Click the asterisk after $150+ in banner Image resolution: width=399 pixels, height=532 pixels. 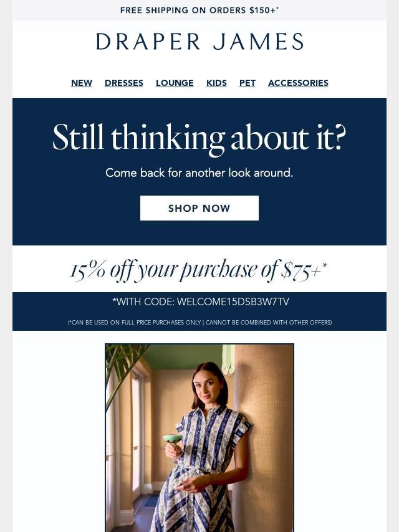(x=278, y=7)
